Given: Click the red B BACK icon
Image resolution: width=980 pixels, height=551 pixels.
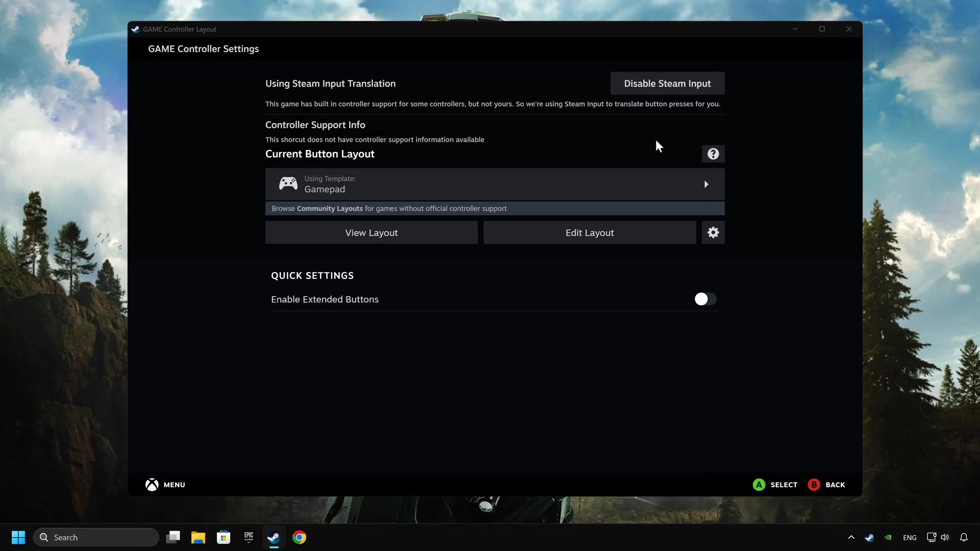Looking at the screenshot, I should pyautogui.click(x=814, y=485).
